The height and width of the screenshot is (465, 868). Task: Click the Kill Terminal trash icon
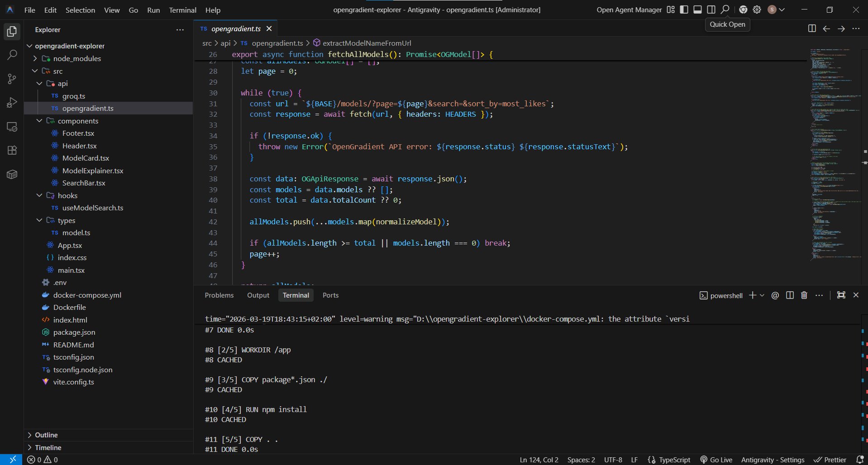click(x=804, y=295)
